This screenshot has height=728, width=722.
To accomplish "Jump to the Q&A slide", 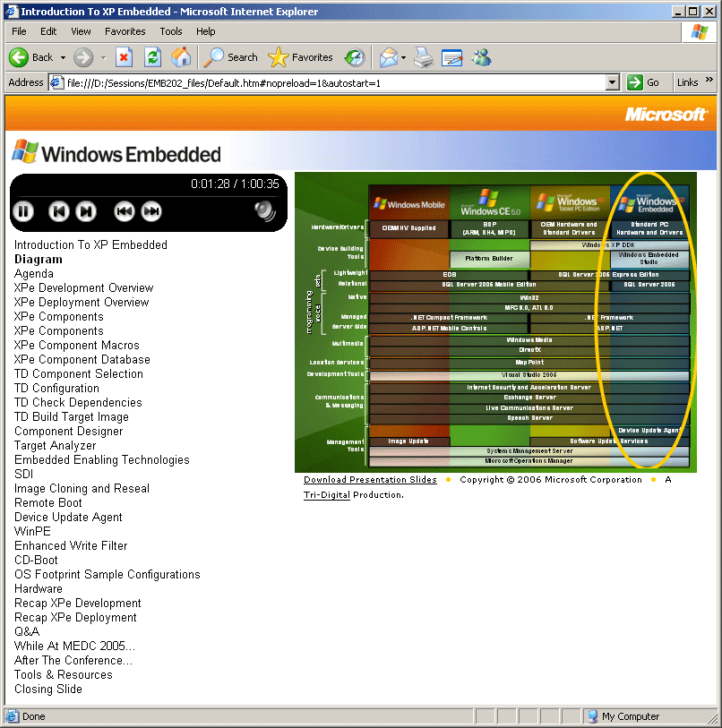I will pos(27,632).
